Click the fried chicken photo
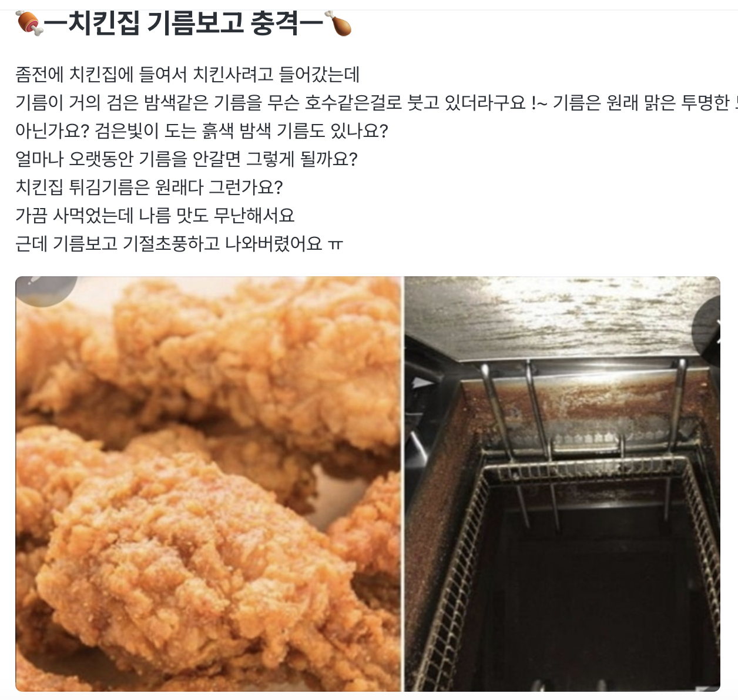This screenshot has height=700, width=738. (x=209, y=484)
